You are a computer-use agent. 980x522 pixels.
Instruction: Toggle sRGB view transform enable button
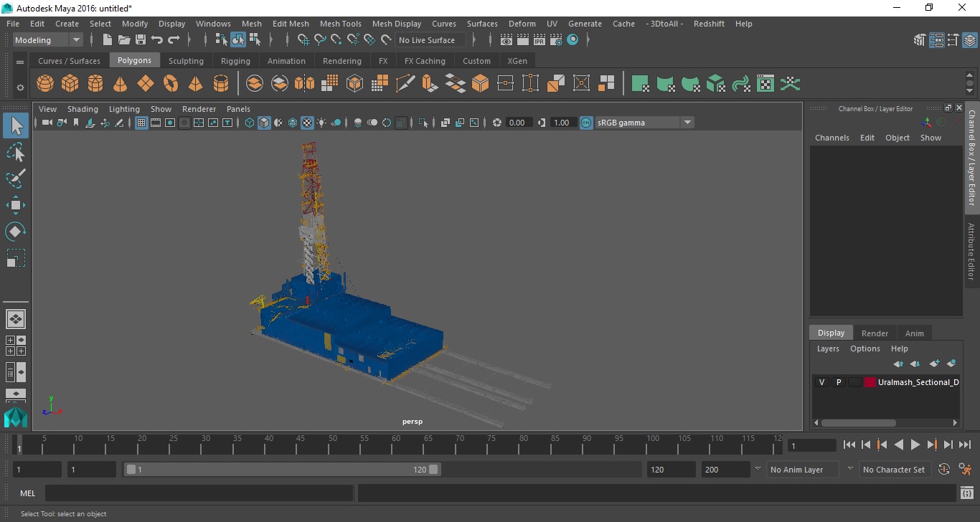tap(586, 123)
